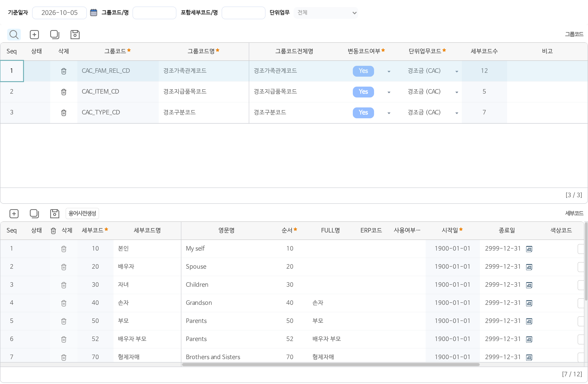The height and width of the screenshot is (384, 588).
Task: Open end date calendar for 형제자매 row
Action: tap(529, 357)
